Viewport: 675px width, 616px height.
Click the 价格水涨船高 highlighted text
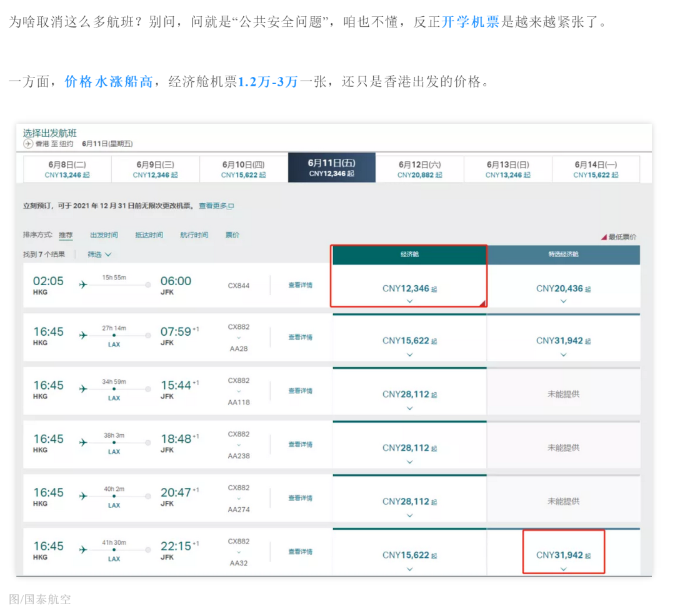109,81
